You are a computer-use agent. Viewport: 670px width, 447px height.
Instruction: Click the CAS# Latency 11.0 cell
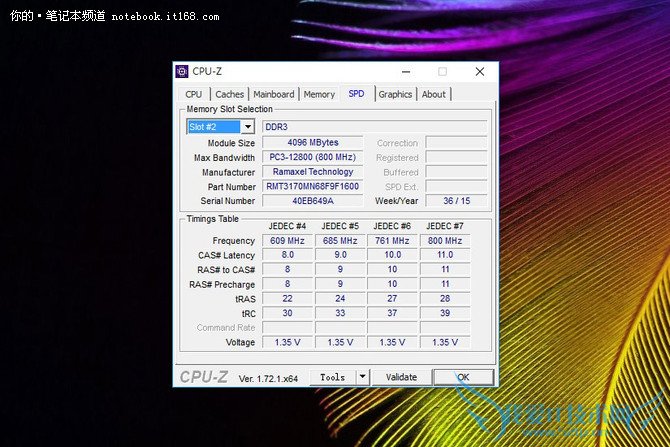point(445,255)
